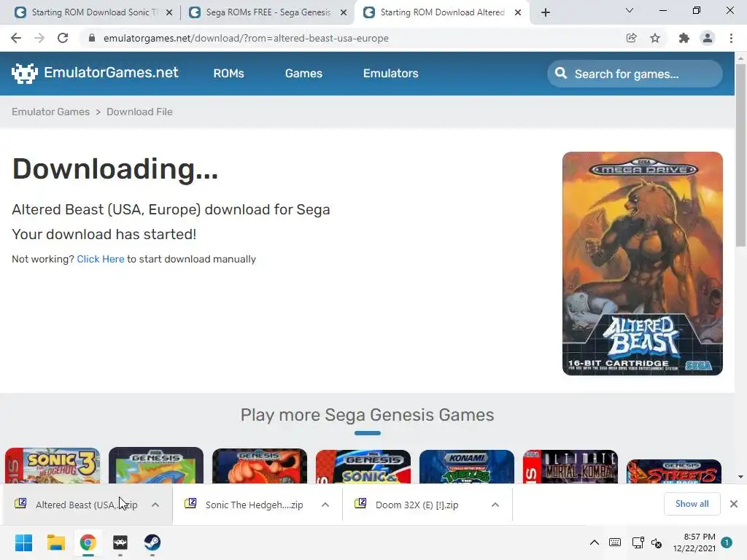Close the Sonic ROM Download tab
This screenshot has width=747, height=560.
(169, 13)
